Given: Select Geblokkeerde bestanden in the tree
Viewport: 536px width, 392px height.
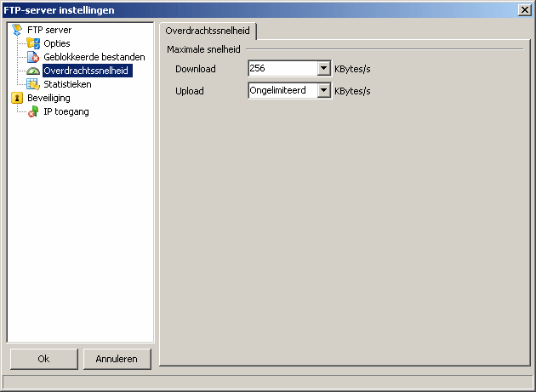Looking at the screenshot, I should 94,57.
